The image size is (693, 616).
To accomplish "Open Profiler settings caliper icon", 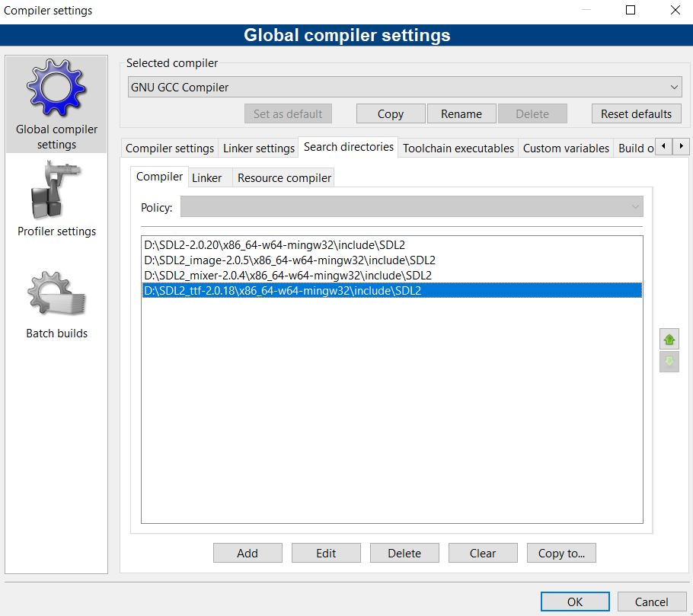I will [56, 190].
